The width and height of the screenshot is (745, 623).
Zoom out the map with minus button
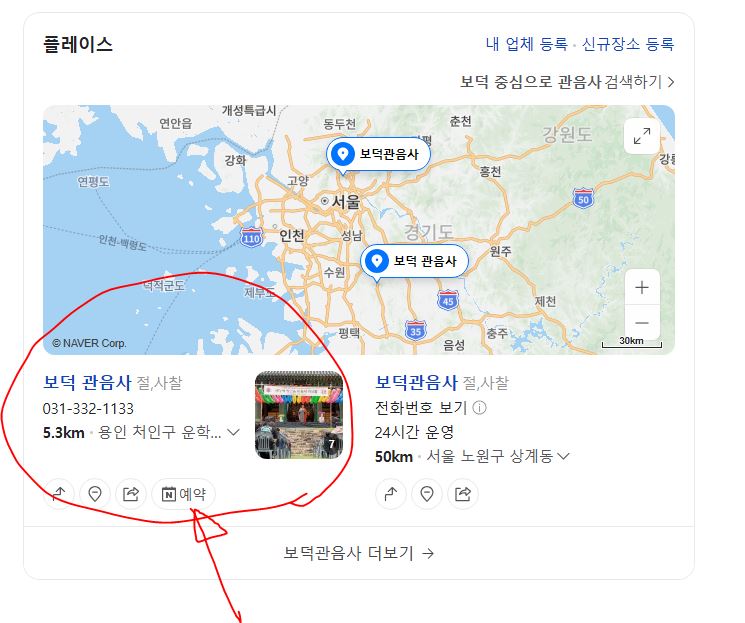coord(642,323)
